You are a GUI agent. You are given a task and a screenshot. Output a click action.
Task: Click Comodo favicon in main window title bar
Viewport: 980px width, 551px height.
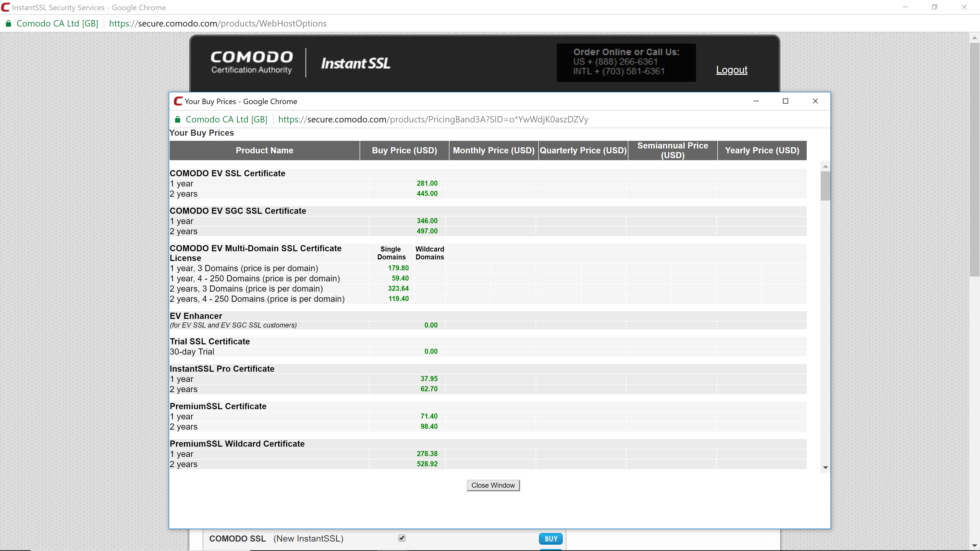pyautogui.click(x=5, y=7)
